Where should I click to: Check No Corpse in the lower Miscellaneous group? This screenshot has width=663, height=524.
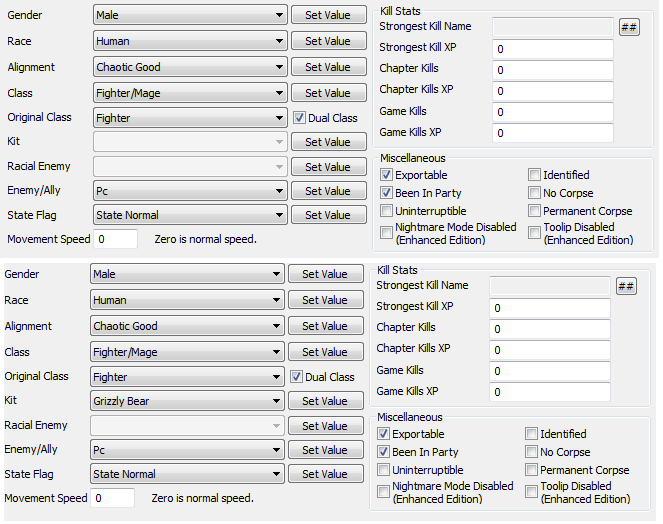532,452
